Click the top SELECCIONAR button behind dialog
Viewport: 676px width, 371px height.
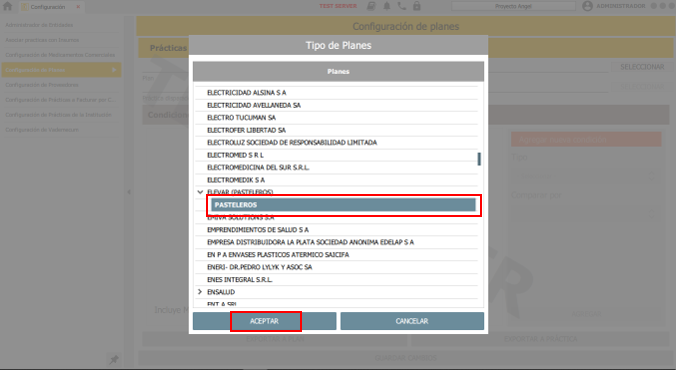(x=642, y=67)
